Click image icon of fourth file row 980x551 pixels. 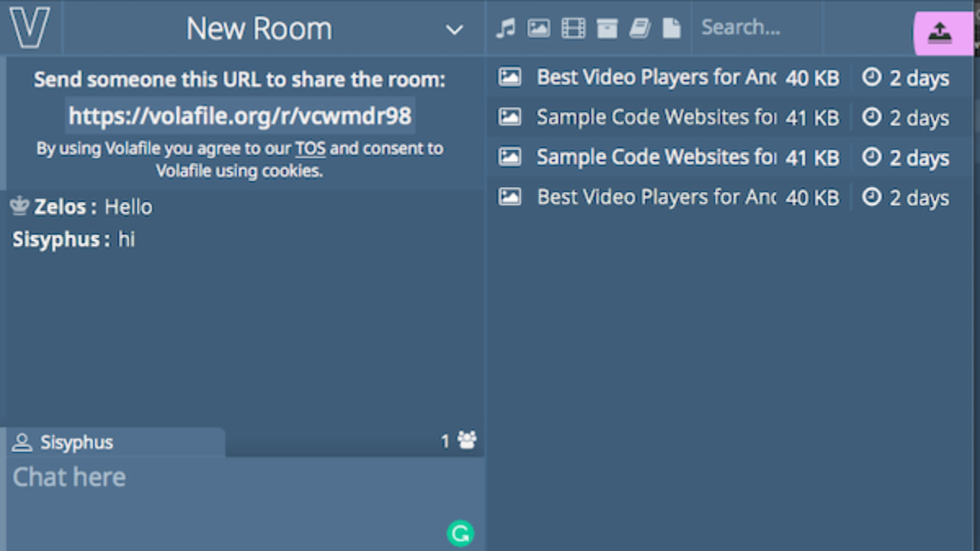point(510,197)
